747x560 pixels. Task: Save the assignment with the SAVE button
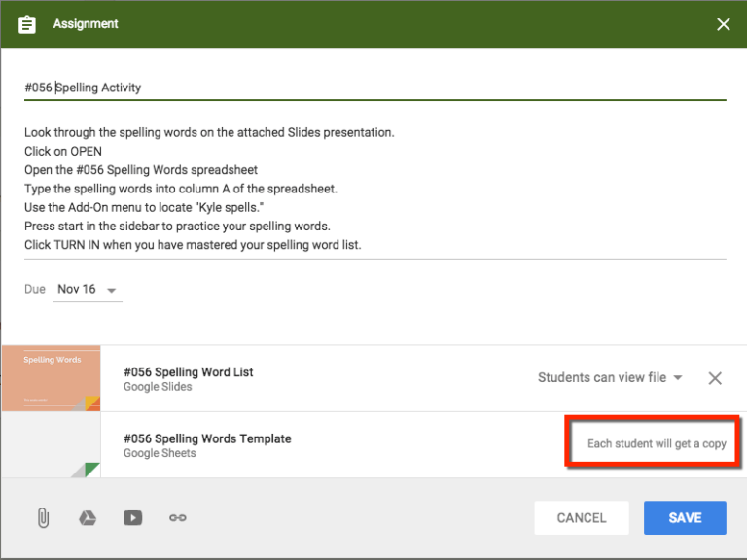685,518
